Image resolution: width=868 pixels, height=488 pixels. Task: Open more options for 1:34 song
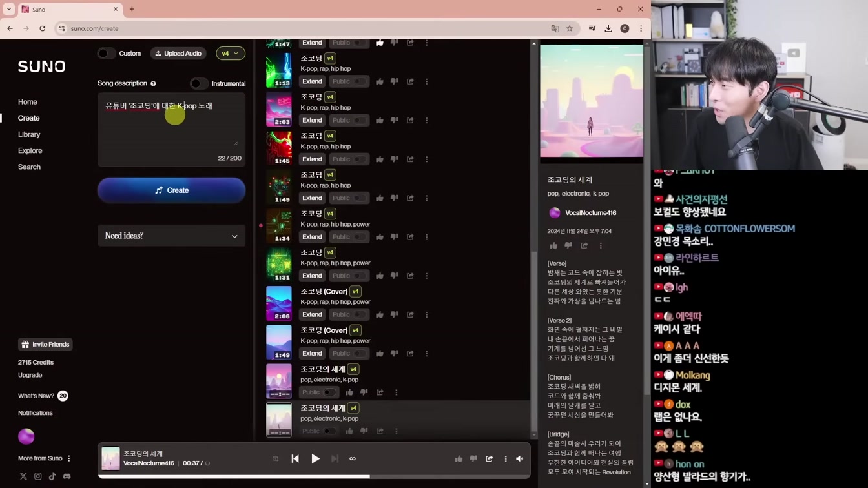(427, 237)
